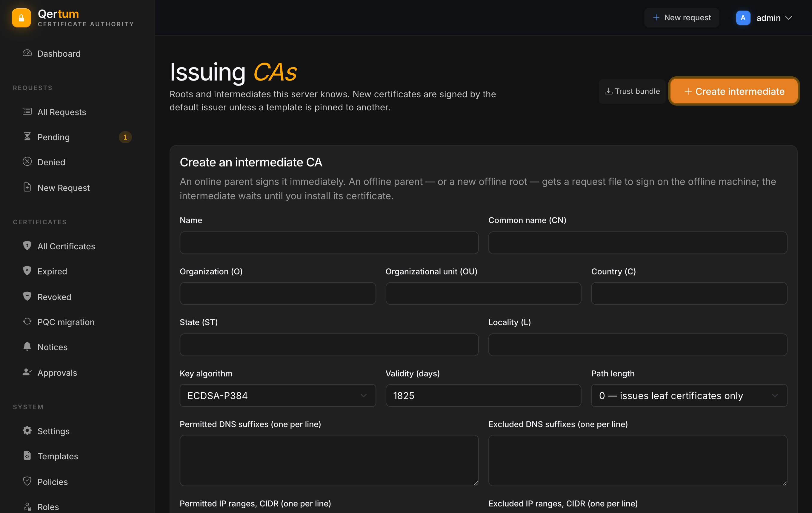Click the New request button in header
812x513 pixels.
coord(682,18)
